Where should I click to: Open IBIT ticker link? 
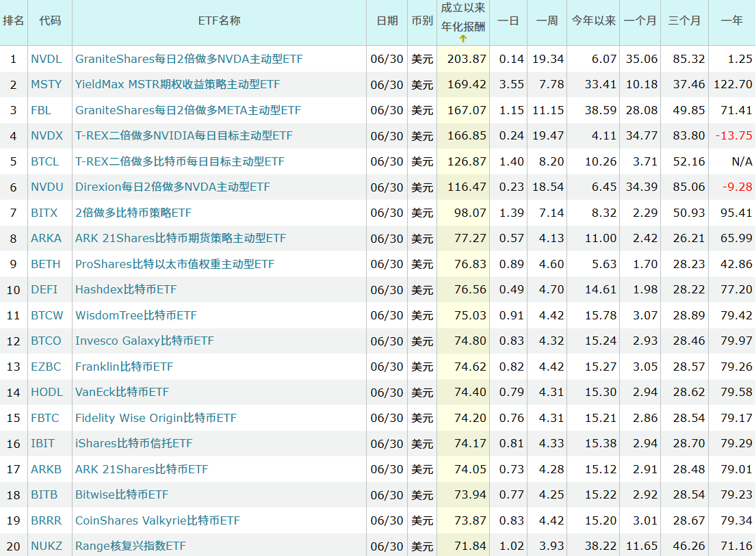click(43, 443)
